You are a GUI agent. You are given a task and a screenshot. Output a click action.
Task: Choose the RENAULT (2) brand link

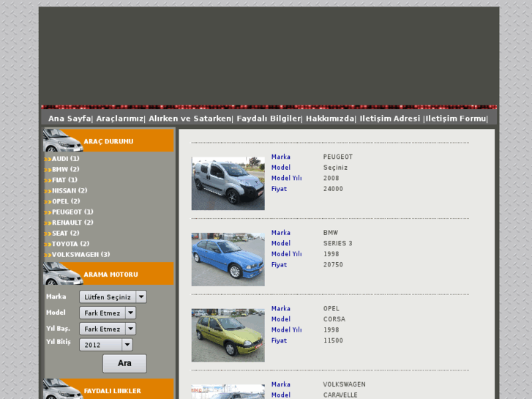[72, 223]
